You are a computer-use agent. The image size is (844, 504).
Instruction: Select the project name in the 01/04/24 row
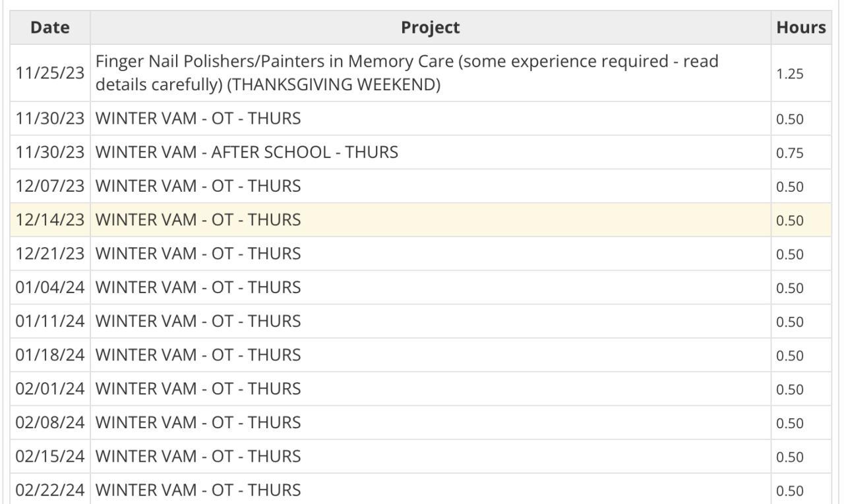point(198,287)
